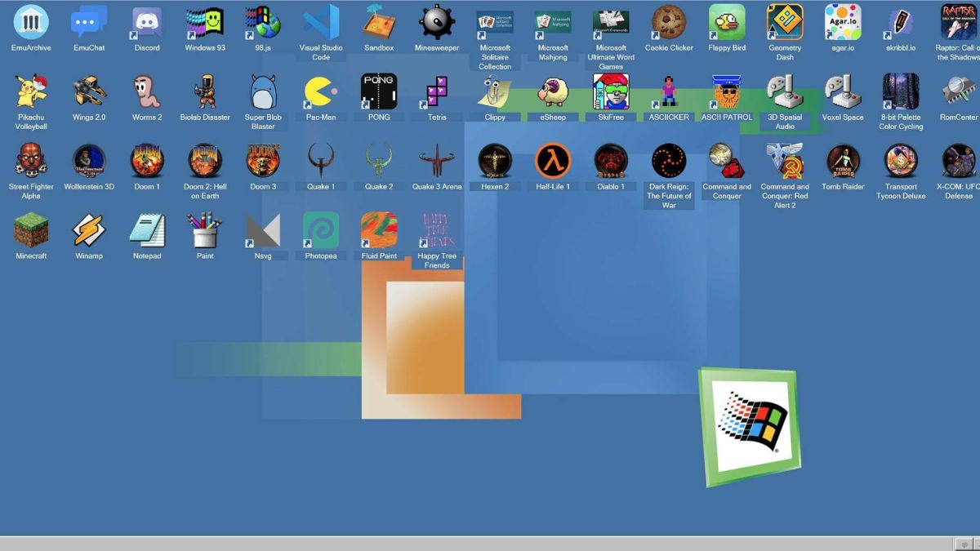Screen dimensions: 980x551
Task: Select the Sandbox icon
Action: tap(379, 22)
